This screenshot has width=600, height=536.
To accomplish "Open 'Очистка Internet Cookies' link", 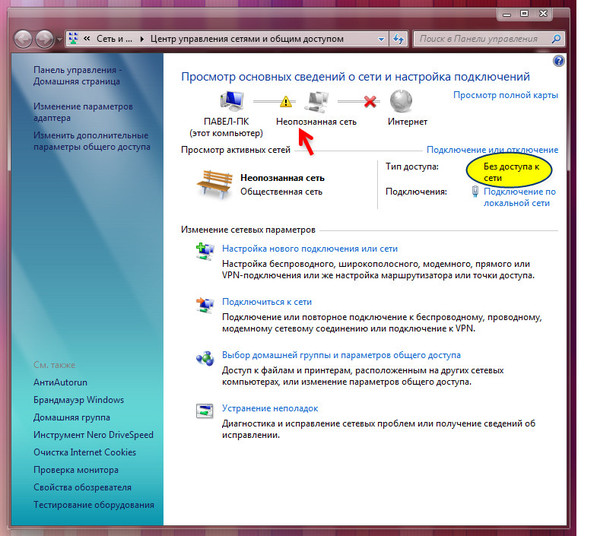I will point(85,452).
